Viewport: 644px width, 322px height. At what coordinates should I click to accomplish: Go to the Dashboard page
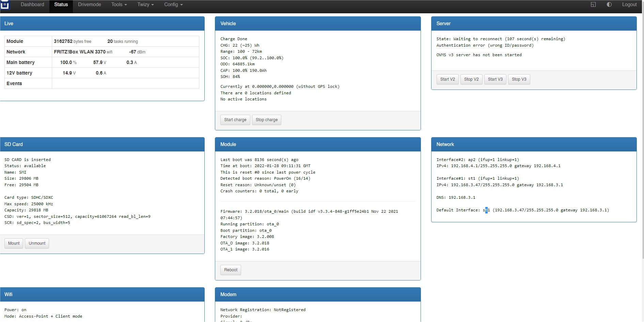click(x=32, y=5)
